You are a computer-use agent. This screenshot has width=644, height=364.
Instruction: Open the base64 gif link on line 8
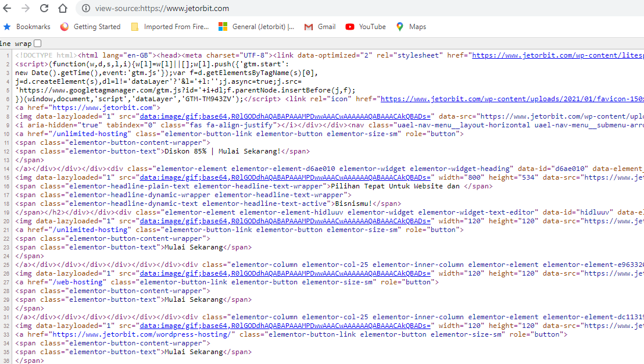click(285, 116)
